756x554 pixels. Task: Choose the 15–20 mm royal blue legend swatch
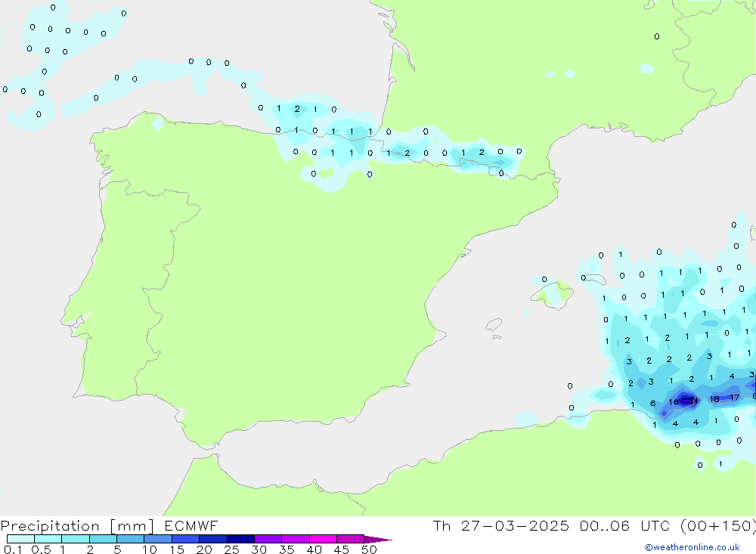pos(186,539)
